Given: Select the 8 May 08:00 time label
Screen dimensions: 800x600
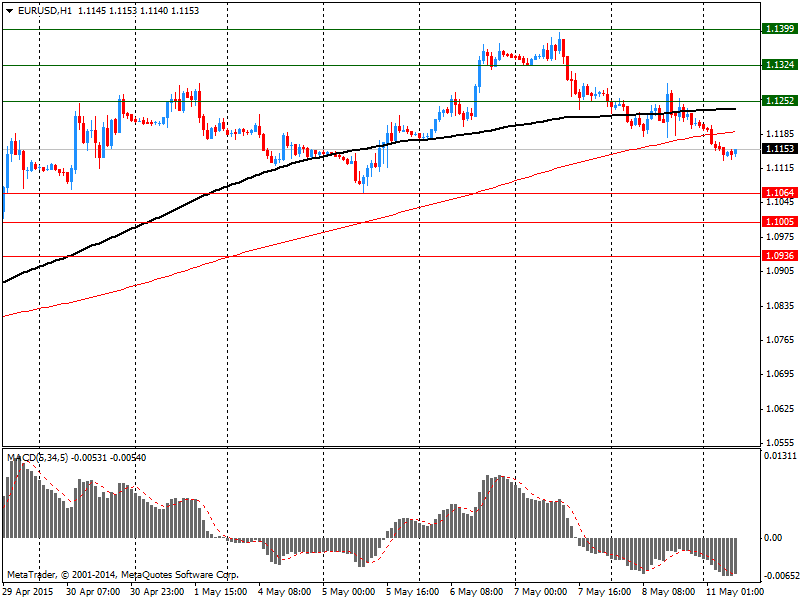Looking at the screenshot, I should coord(668,592).
